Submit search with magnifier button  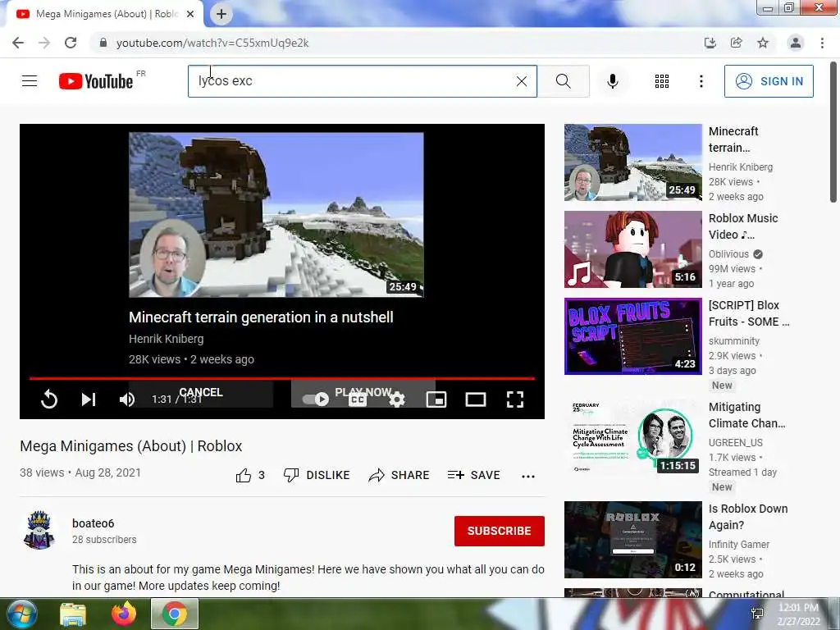(x=563, y=81)
